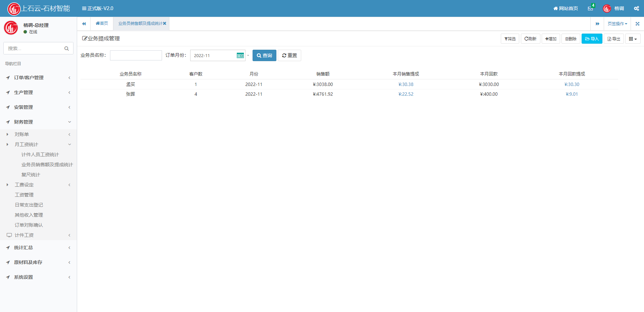Viewport: 644px width, 312px height.
Task: Toggle fullscreen with expand arrows icon
Action: pyautogui.click(x=637, y=24)
